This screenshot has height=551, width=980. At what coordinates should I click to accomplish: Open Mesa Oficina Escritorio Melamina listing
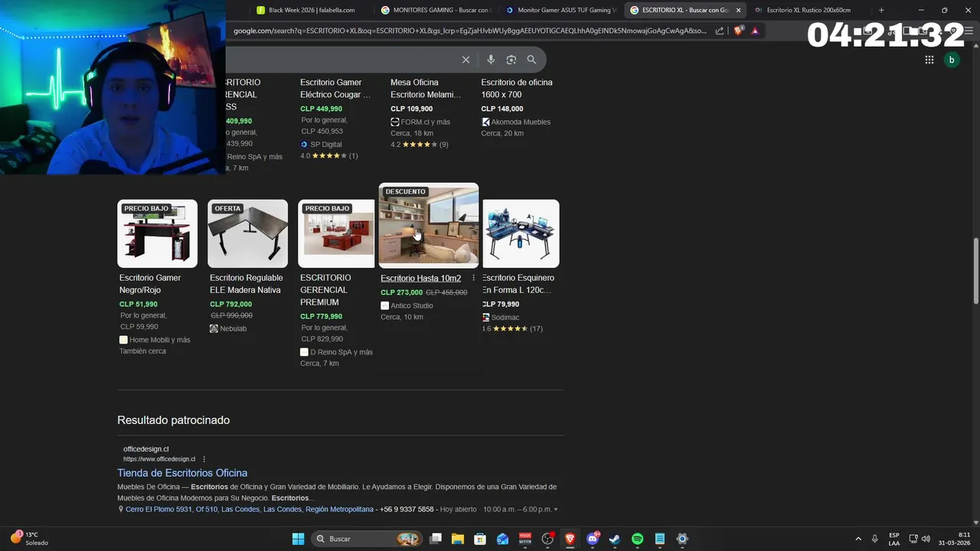tap(426, 88)
